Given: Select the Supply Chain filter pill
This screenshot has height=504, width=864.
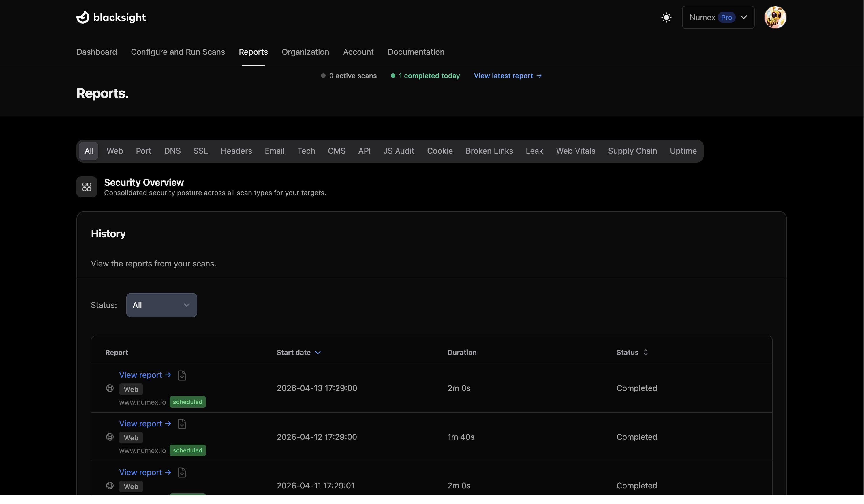Looking at the screenshot, I should coord(633,151).
